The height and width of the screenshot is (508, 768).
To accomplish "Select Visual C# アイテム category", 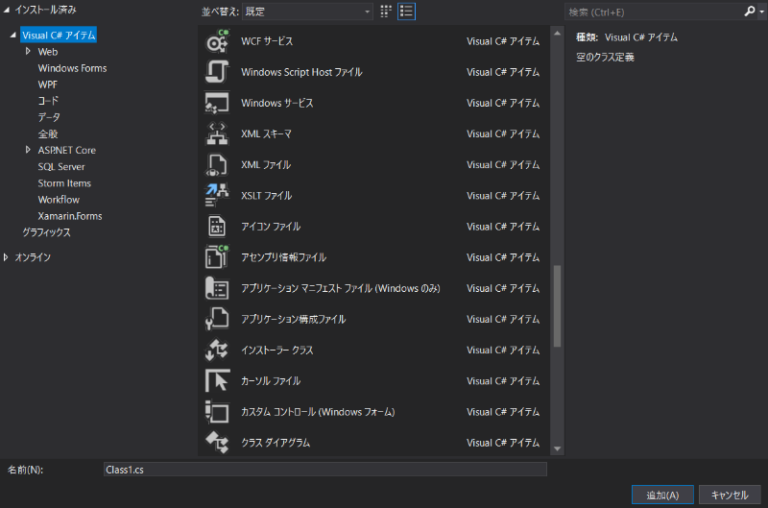I will (x=58, y=35).
